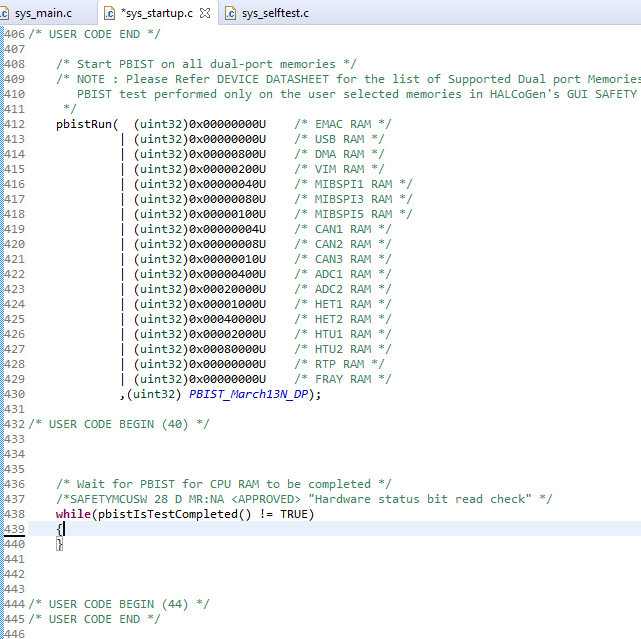Click the 'Wait for PBIST for CPU RAM' comment
This screenshot has height=639, width=641.
point(223,484)
